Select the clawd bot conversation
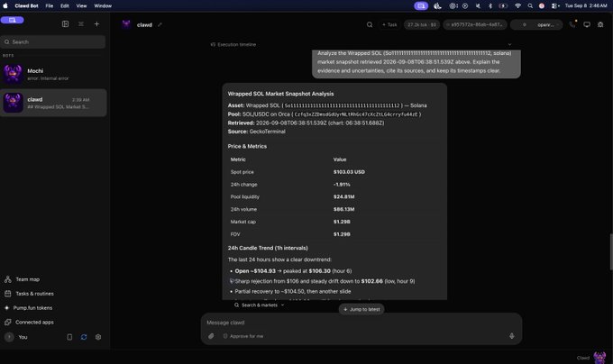The width and height of the screenshot is (613, 364). [x=53, y=103]
